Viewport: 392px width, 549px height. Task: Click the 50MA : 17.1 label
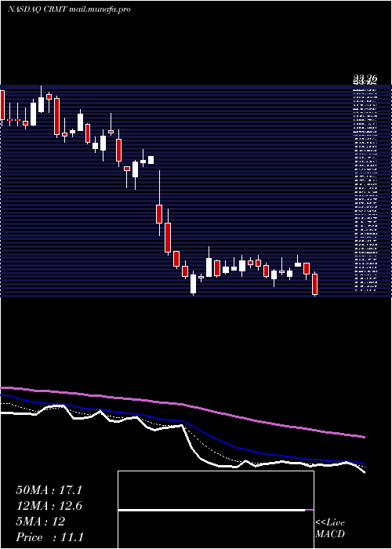49,490
